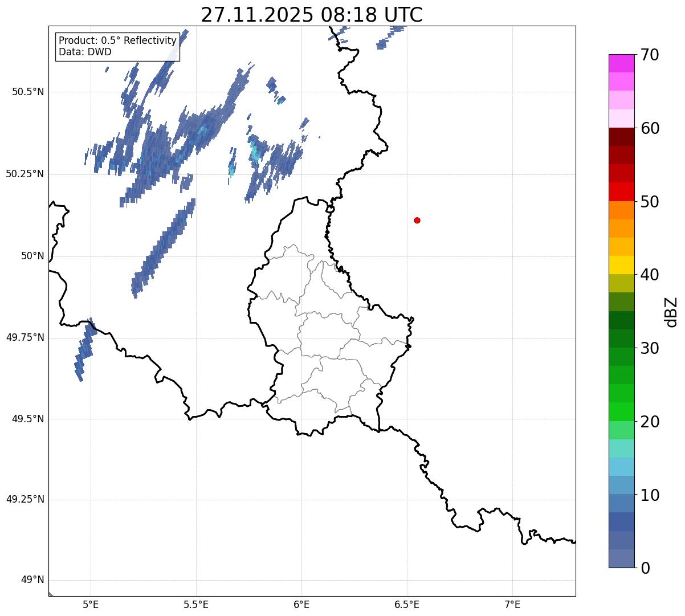
Task: Click the title "27.11.2025 08:18 UTC"
Action: [x=312, y=15]
